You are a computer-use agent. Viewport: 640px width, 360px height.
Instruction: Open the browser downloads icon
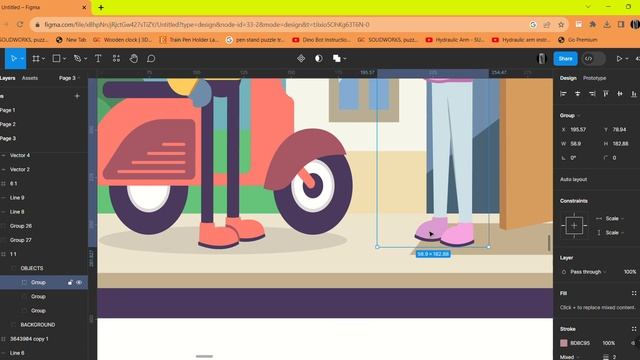[607, 24]
